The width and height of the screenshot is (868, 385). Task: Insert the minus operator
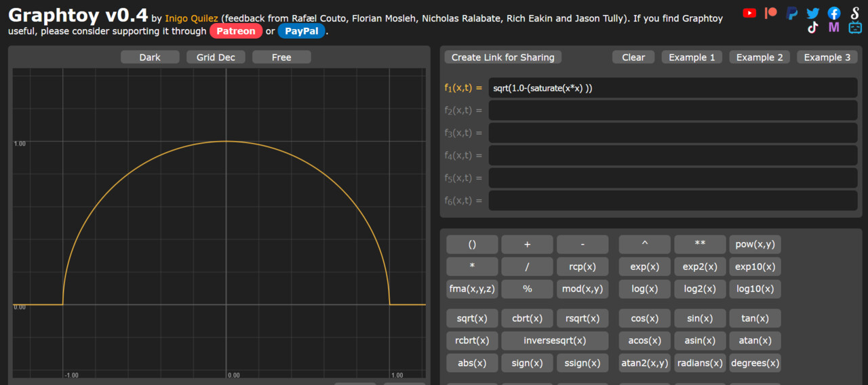pyautogui.click(x=583, y=244)
